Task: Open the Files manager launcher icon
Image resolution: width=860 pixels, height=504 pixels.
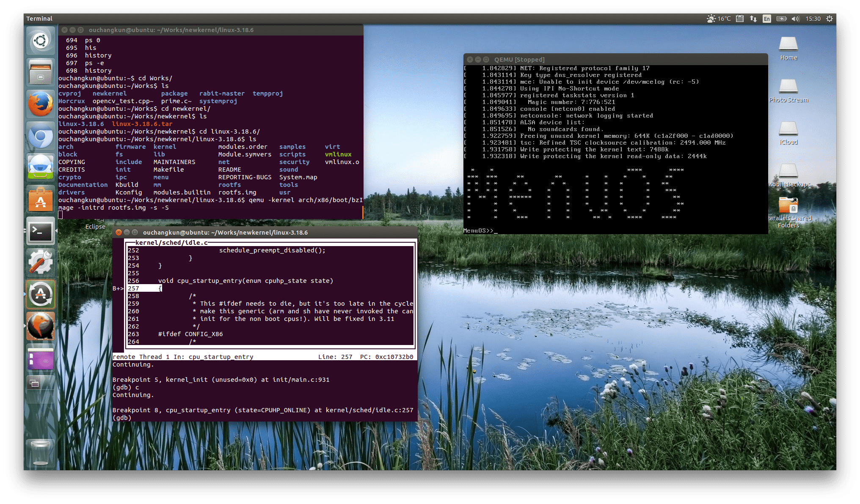Action: coord(41,72)
